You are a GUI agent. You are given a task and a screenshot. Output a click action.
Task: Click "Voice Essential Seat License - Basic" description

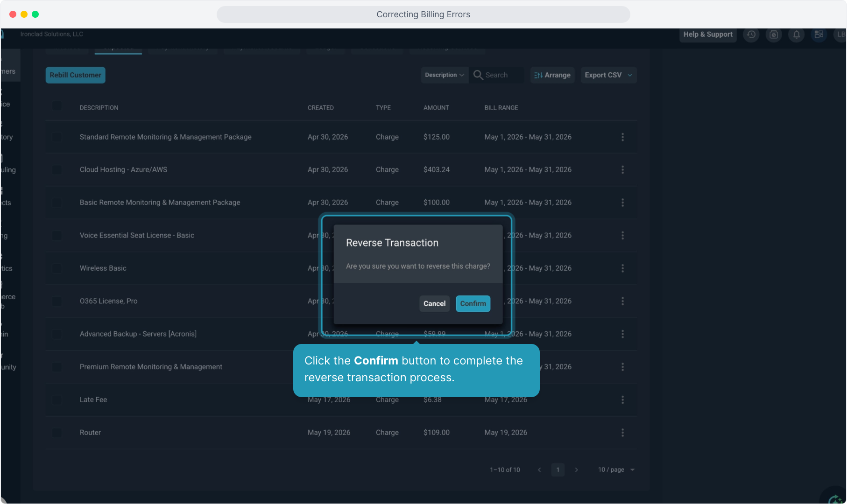click(x=137, y=236)
